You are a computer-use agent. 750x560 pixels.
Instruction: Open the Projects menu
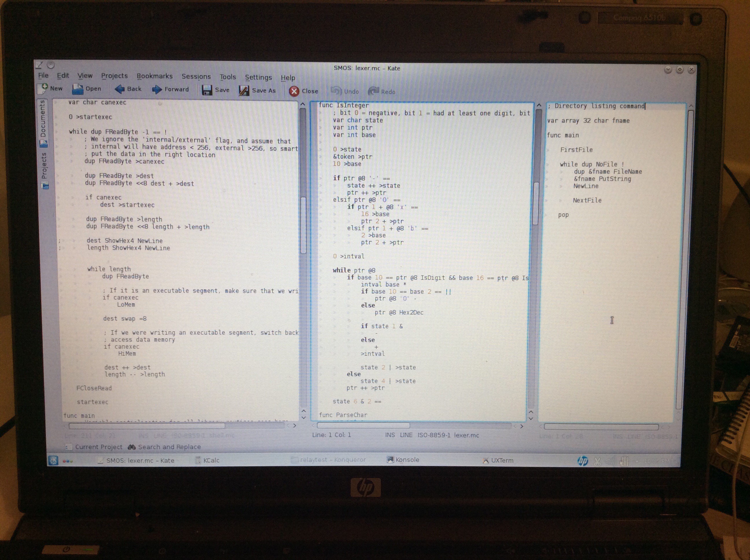114,76
